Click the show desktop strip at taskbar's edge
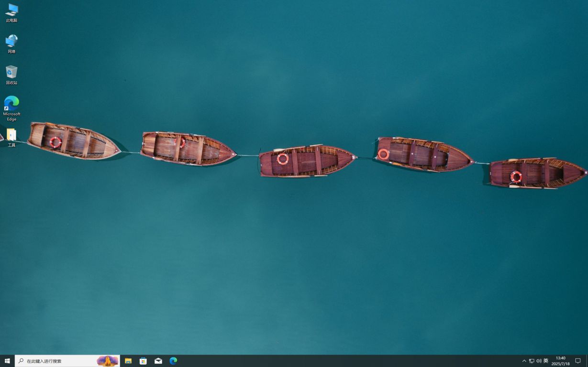This screenshot has width=588, height=367. tap(587, 361)
